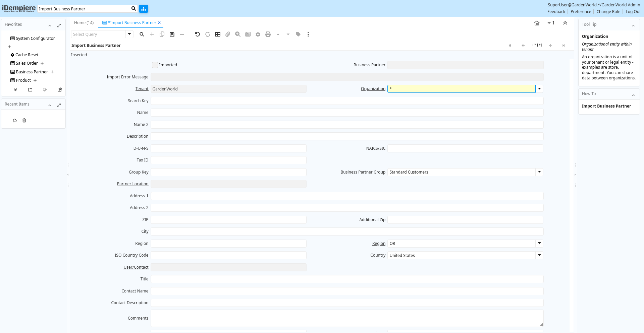Click the menu tree icon beside search box
The height and width of the screenshot is (333, 644).
144,9
